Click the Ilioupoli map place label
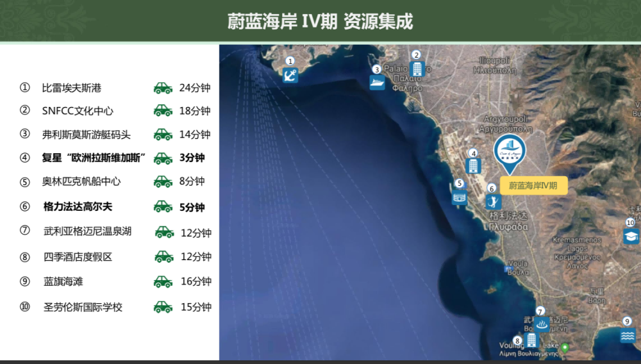Viewport: 641px width, 364px height. [495, 65]
